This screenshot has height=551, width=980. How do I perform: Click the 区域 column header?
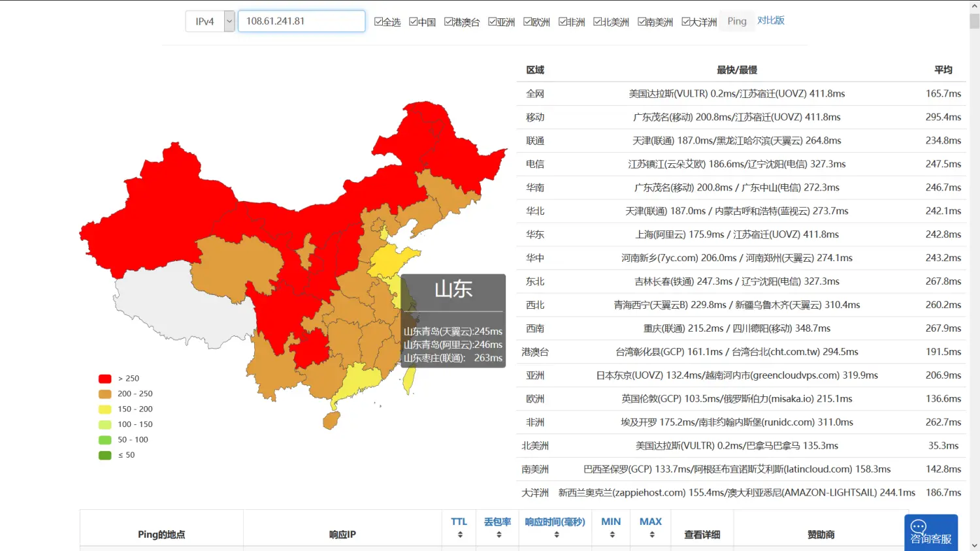coord(535,70)
